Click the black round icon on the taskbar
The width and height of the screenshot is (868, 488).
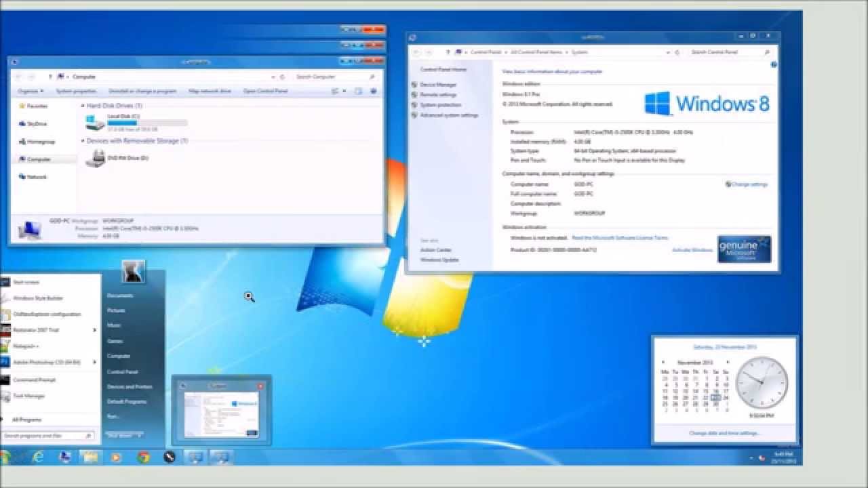[170, 457]
